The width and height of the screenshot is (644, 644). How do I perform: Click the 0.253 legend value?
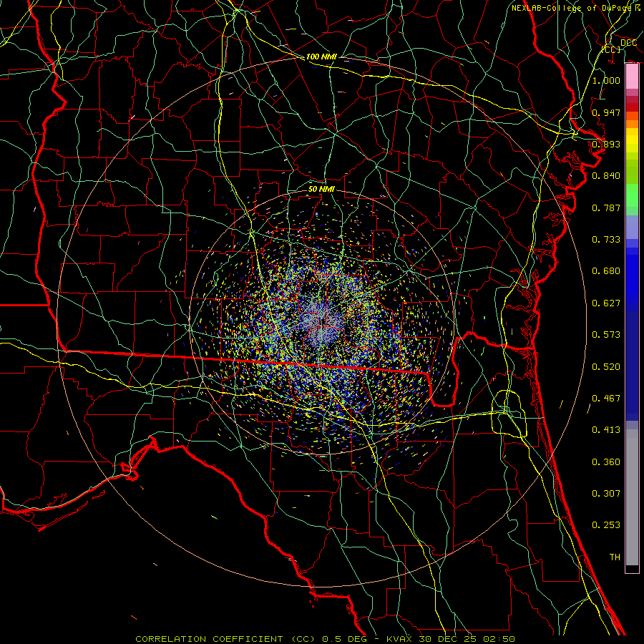pos(606,525)
